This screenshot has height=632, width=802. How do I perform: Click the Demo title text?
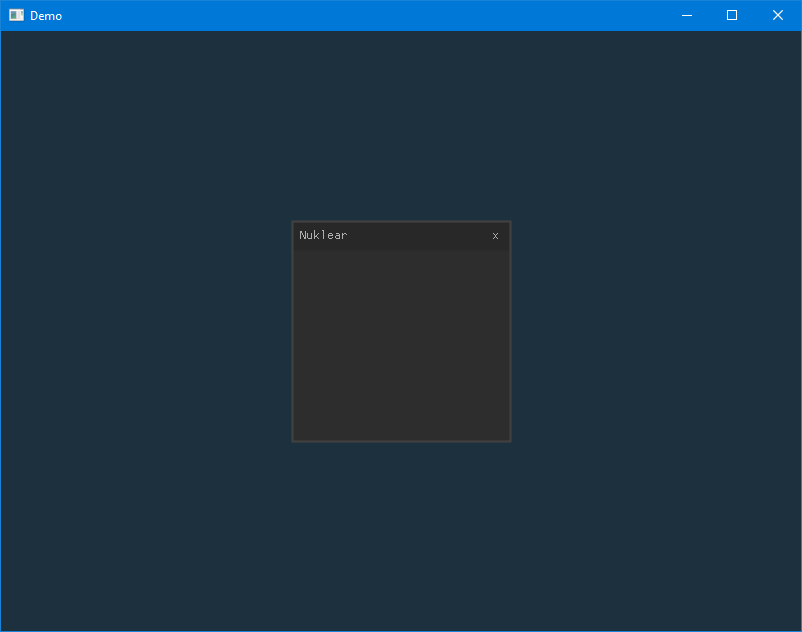click(x=46, y=16)
